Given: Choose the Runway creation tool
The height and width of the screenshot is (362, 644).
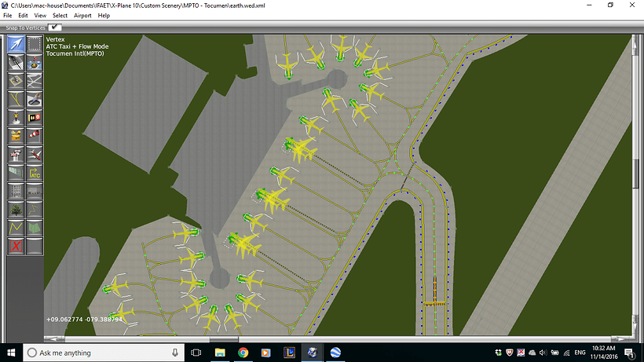Looking at the screenshot, I should coord(16,63).
